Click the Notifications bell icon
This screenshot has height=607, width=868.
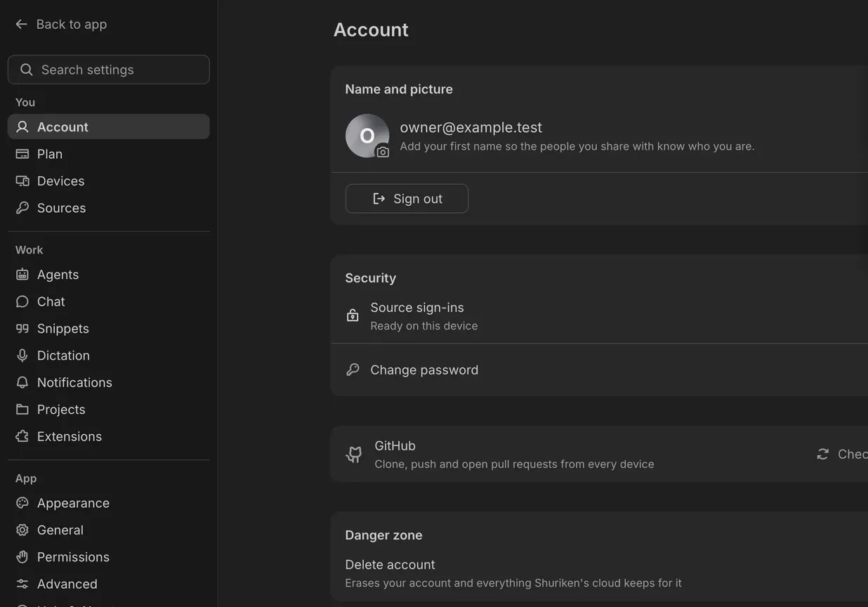tap(22, 382)
